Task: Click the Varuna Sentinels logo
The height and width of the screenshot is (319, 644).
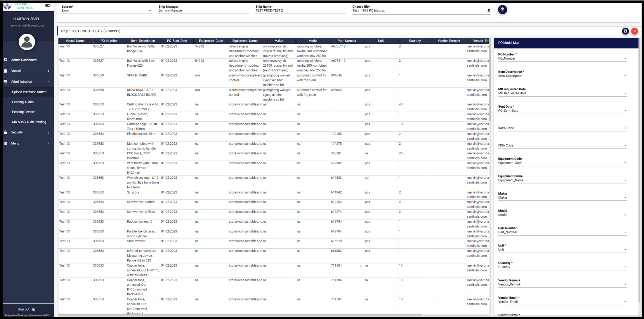Action: tap(18, 6)
